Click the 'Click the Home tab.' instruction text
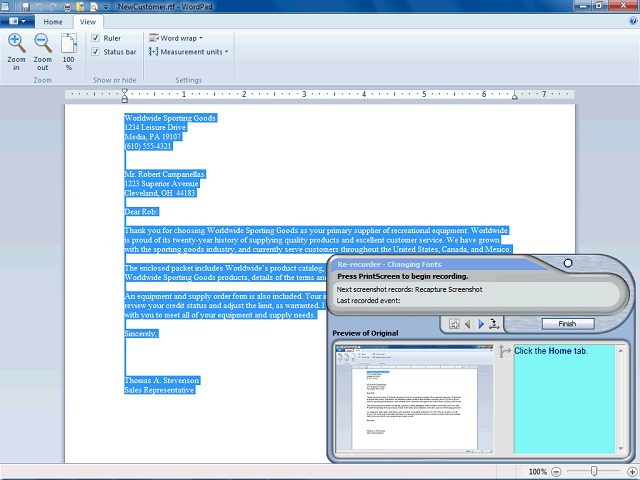The height and width of the screenshot is (480, 640). [x=551, y=351]
